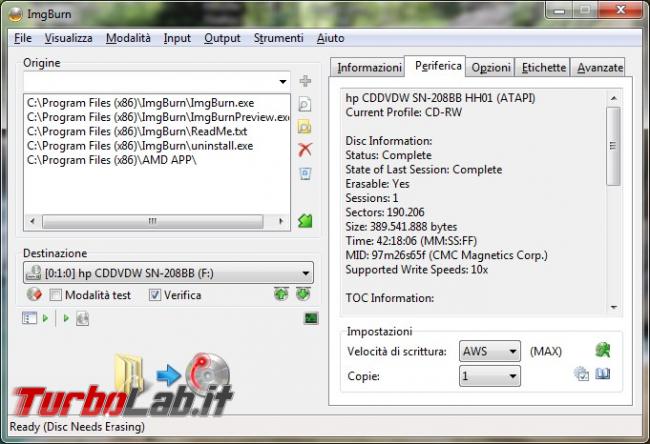This screenshot has width=650, height=444.
Task: Click the browse for file icon
Action: point(305,104)
